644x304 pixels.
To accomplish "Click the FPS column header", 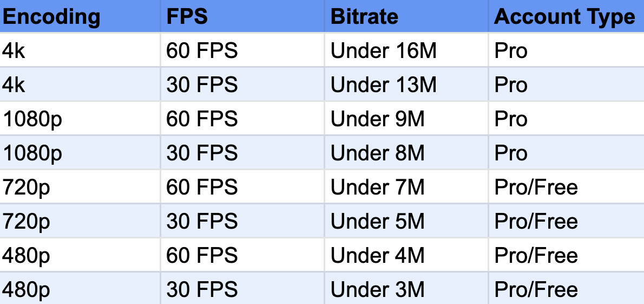I will [x=242, y=16].
